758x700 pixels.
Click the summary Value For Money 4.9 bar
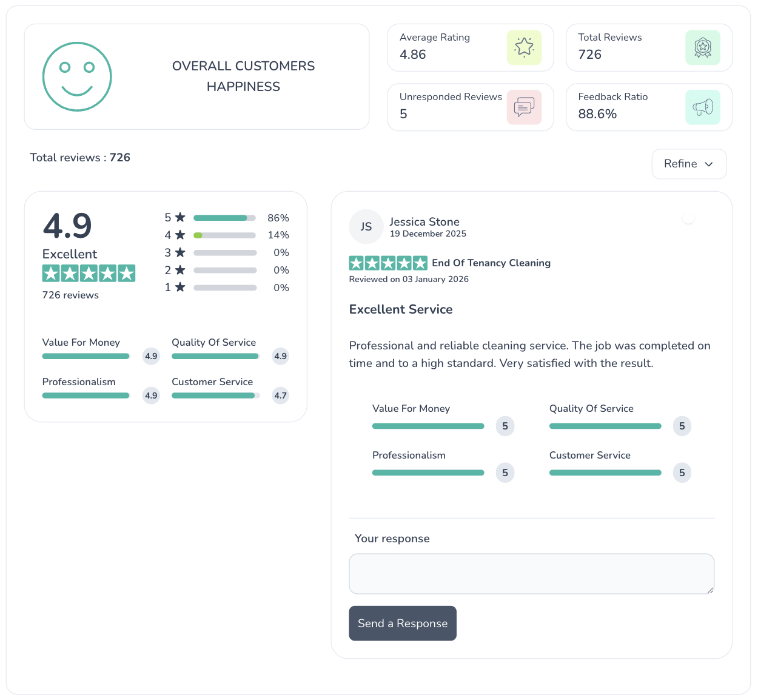point(86,356)
